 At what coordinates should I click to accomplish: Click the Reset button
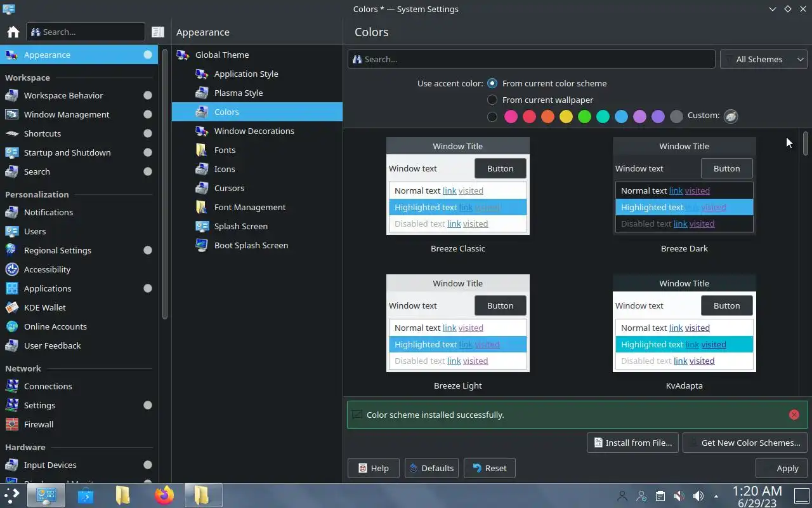(489, 468)
